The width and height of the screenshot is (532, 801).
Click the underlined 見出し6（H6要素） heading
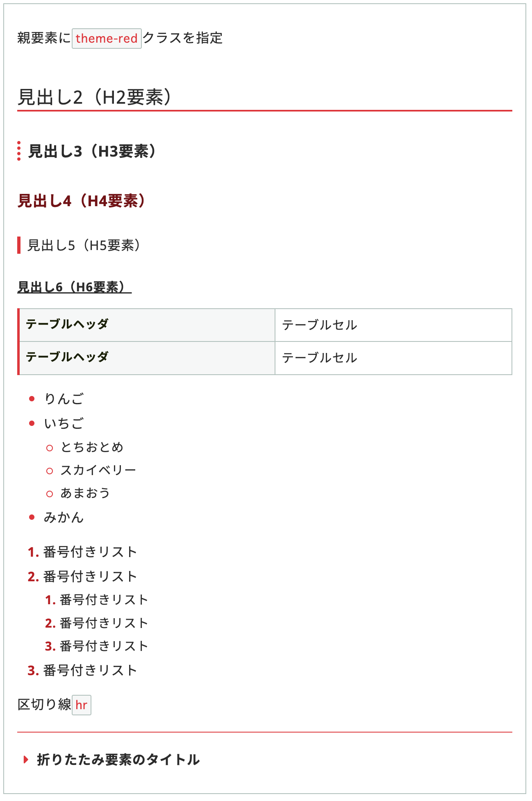pyautogui.click(x=74, y=287)
